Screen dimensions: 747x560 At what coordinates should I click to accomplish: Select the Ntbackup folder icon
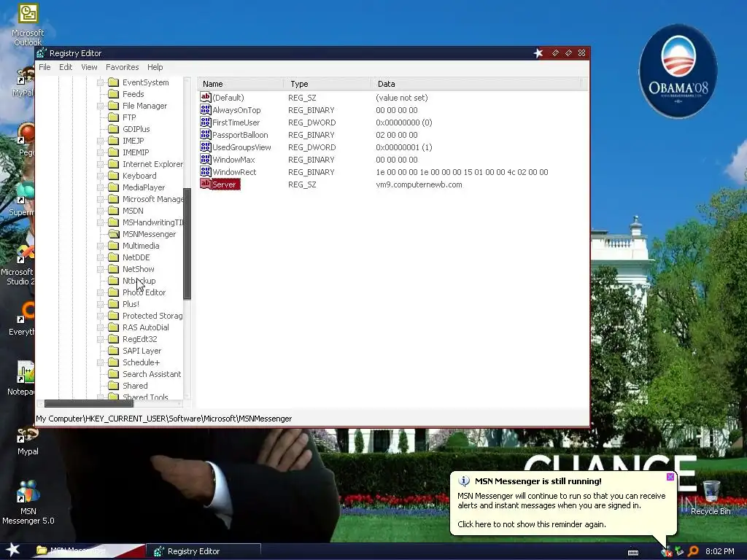pos(113,281)
